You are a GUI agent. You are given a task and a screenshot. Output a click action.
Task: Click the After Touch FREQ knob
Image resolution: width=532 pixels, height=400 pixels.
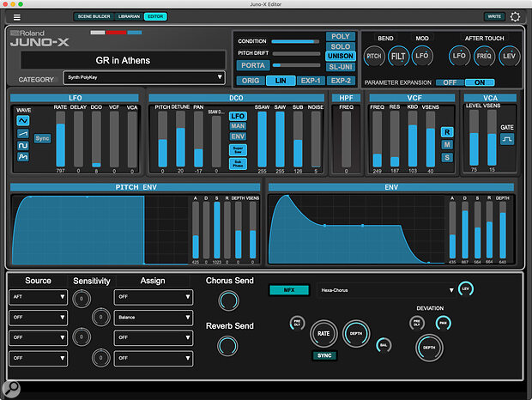484,56
